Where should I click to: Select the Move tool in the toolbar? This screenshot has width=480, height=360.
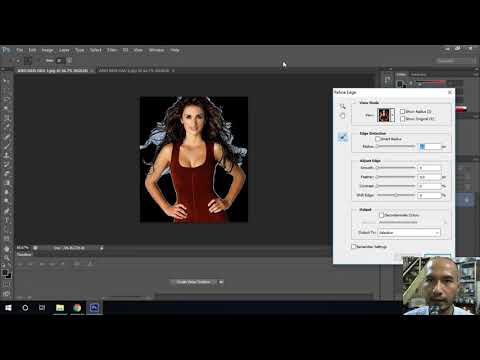pyautogui.click(x=6, y=81)
